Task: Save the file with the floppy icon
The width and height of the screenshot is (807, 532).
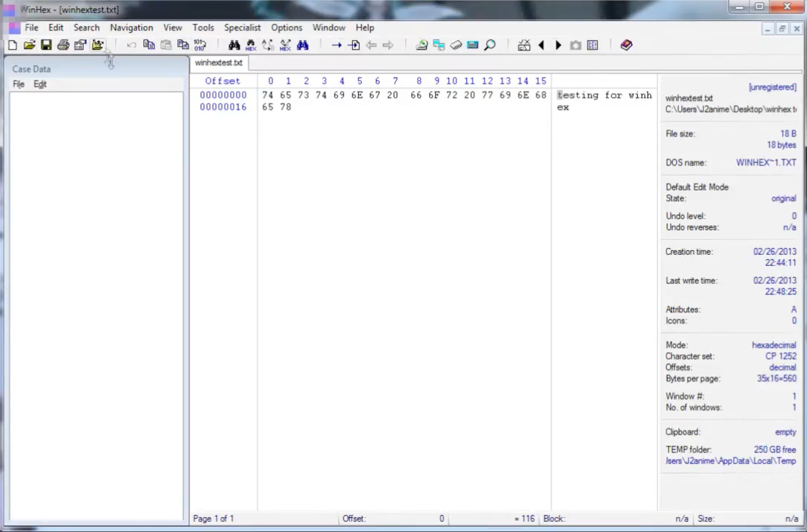Action: click(46, 45)
